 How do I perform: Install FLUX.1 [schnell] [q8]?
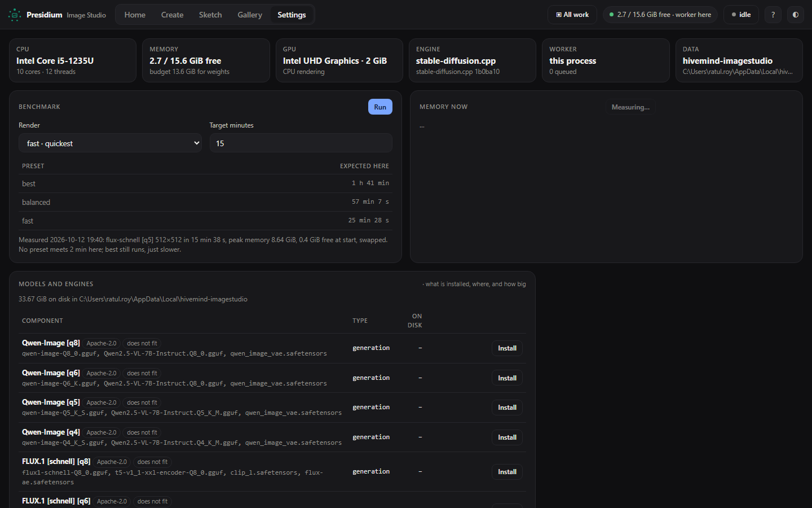pyautogui.click(x=507, y=472)
